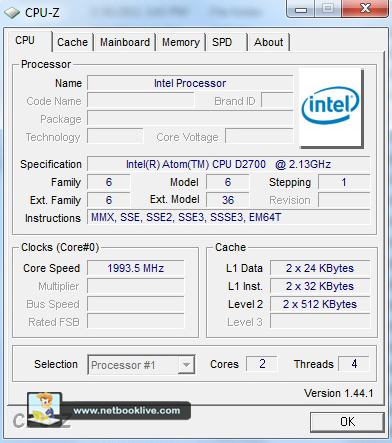Click the Ext. Model value 36
Image resolution: width=392 pixels, height=443 pixels.
click(228, 200)
